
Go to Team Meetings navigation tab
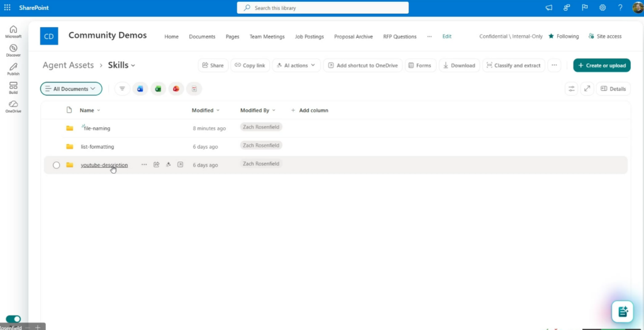coord(267,37)
